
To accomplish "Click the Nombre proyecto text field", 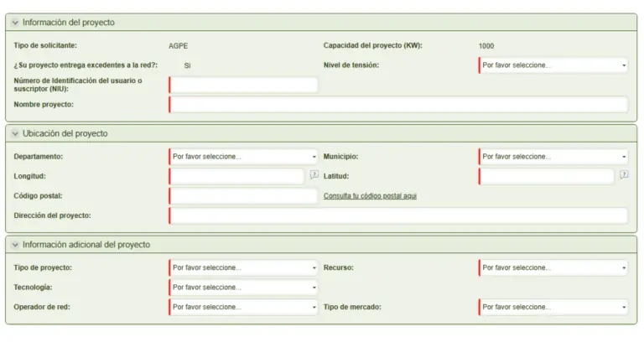I will 398,105.
